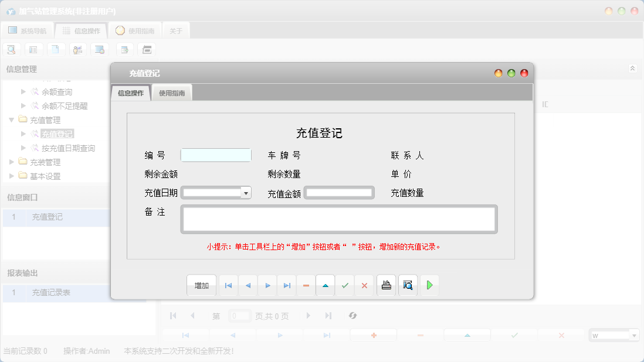The height and width of the screenshot is (362, 644).
Task: Jump to first record with navigation icon
Action: [x=228, y=285]
